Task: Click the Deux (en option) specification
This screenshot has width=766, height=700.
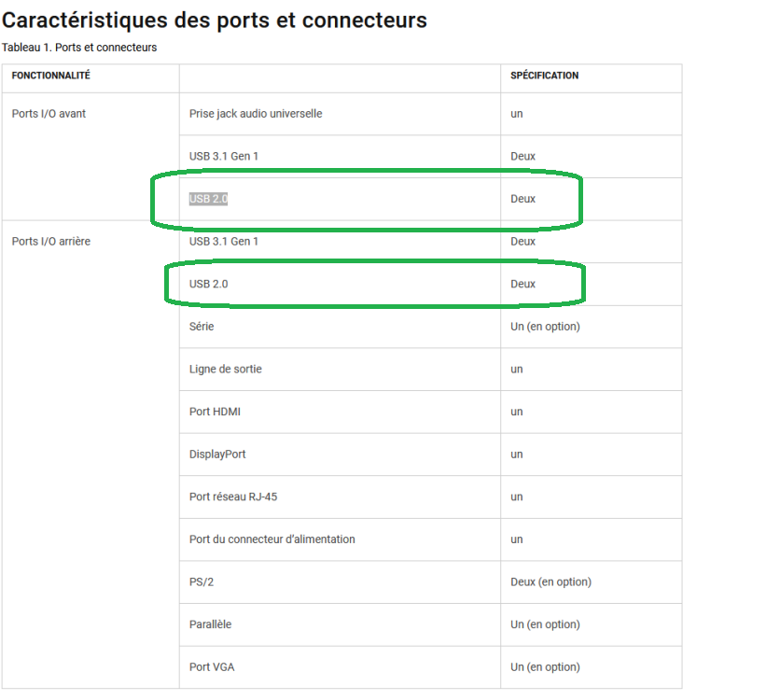Action: click(551, 581)
